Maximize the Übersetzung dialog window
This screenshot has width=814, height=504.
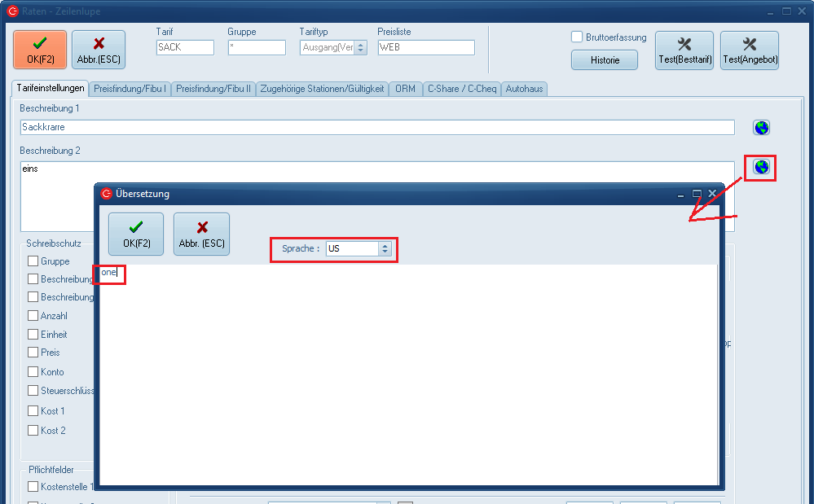click(697, 194)
